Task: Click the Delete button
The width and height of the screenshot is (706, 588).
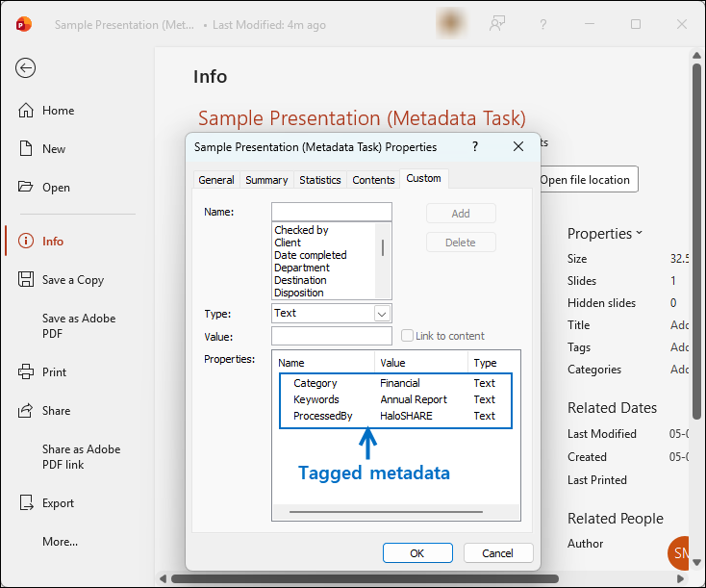Action: 461,243
